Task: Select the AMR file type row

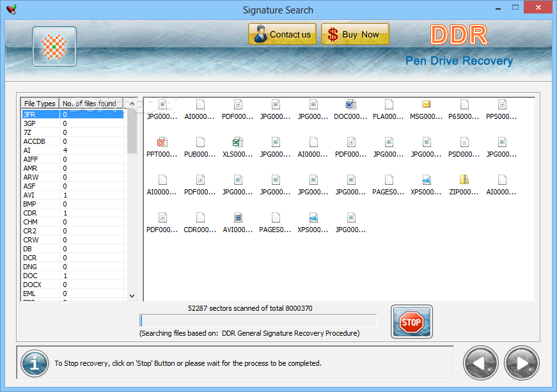Action: coord(73,168)
